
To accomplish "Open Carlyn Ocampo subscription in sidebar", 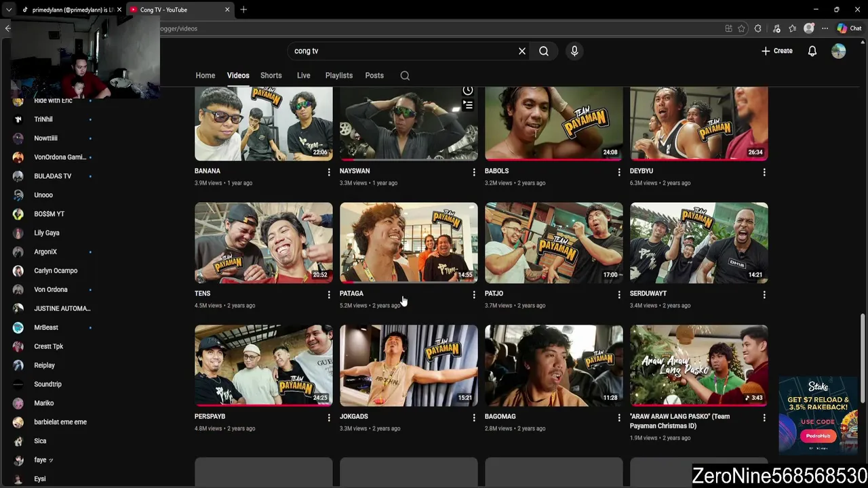I will click(56, 270).
